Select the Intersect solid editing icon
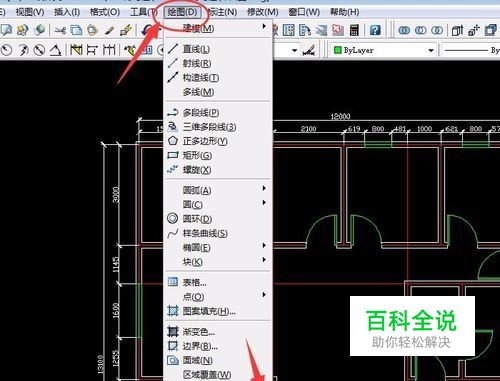 437,30
